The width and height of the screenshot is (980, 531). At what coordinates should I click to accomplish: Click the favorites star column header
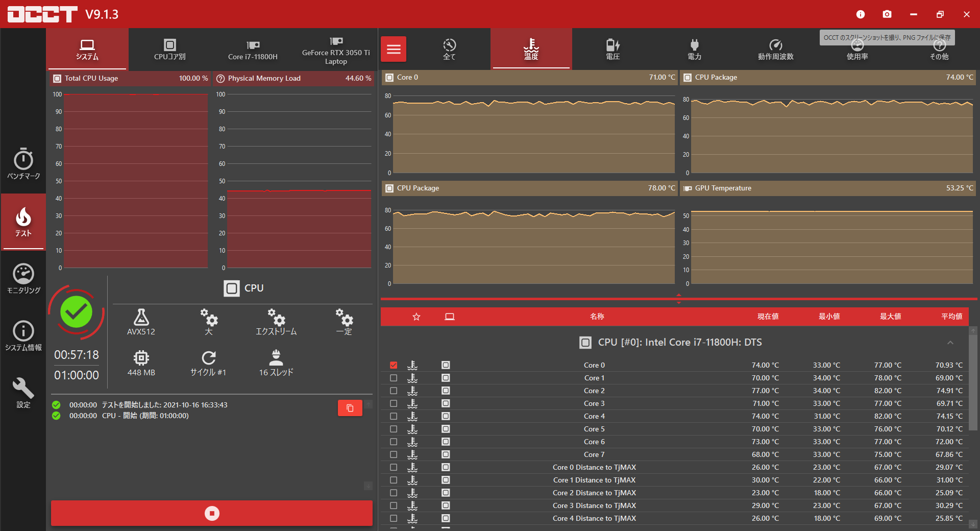pos(416,317)
